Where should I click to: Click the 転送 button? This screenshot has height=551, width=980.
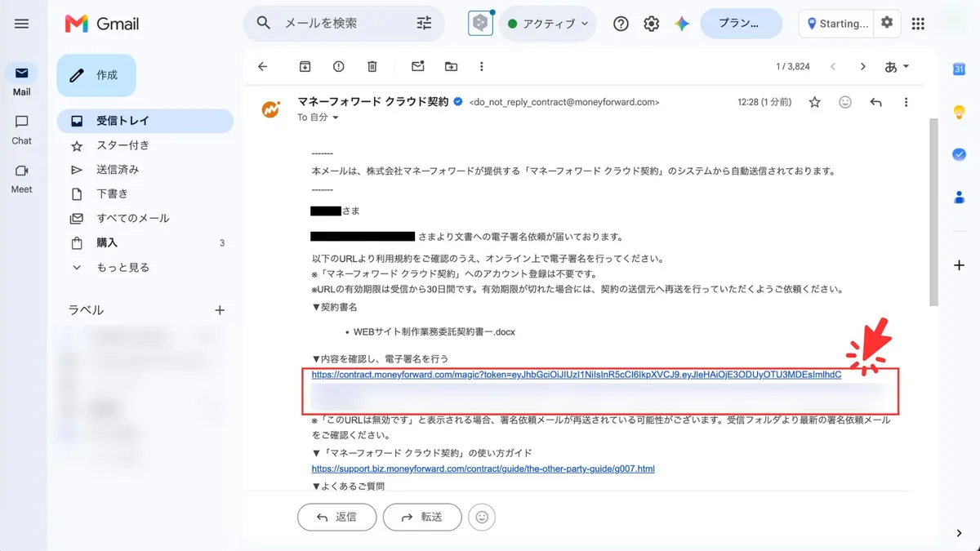(x=422, y=517)
